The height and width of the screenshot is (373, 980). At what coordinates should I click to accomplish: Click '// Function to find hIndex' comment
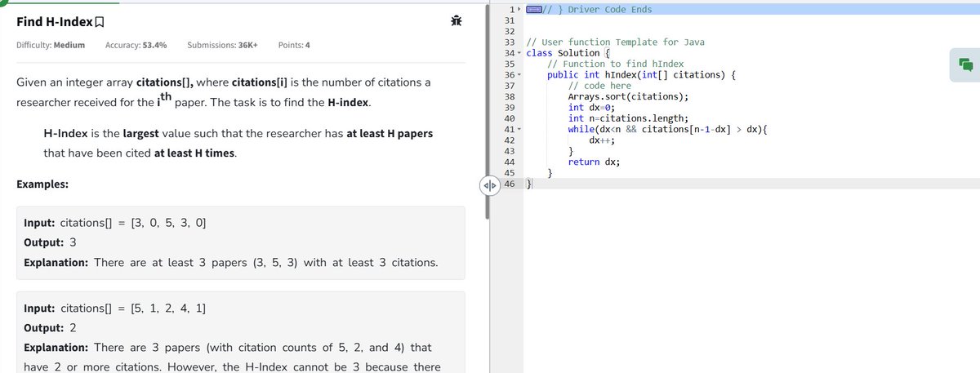616,64
